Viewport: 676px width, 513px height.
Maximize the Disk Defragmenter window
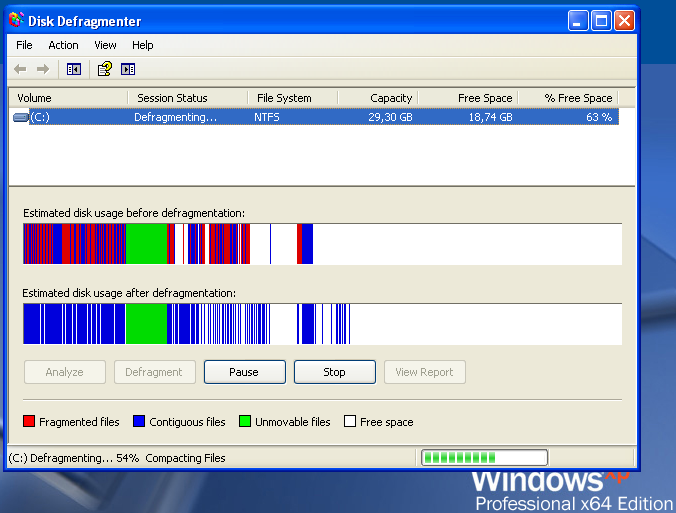point(601,21)
